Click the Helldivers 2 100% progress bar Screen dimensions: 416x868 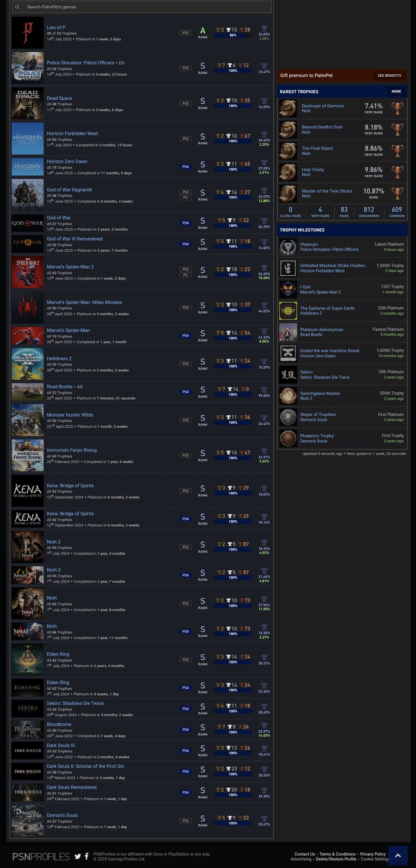233,366
